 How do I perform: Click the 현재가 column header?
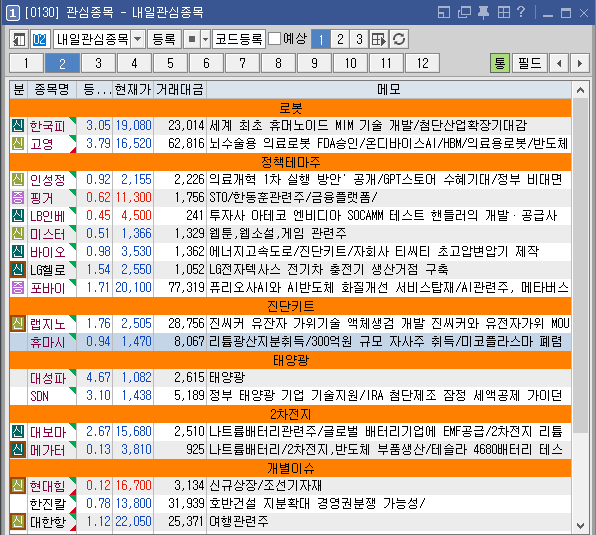(x=133, y=90)
